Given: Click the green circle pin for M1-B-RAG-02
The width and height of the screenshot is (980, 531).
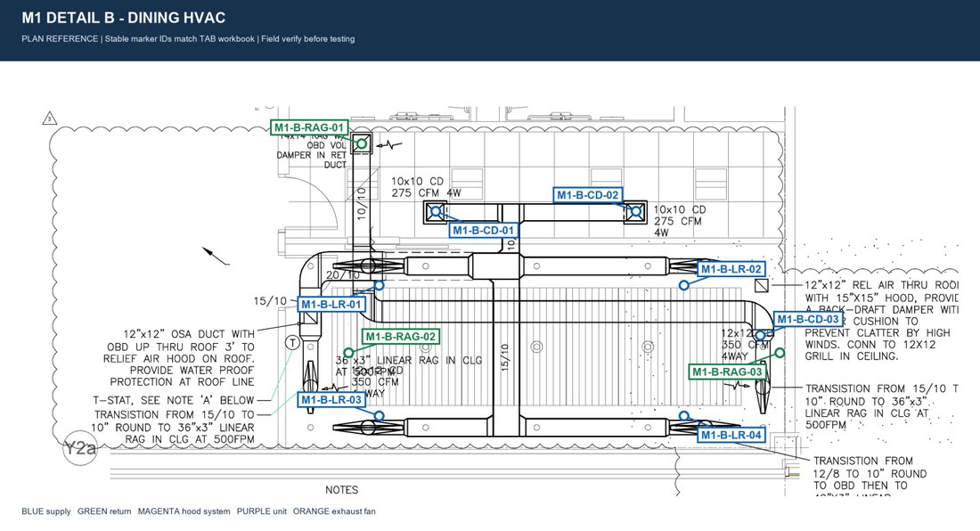Looking at the screenshot, I should (348, 352).
